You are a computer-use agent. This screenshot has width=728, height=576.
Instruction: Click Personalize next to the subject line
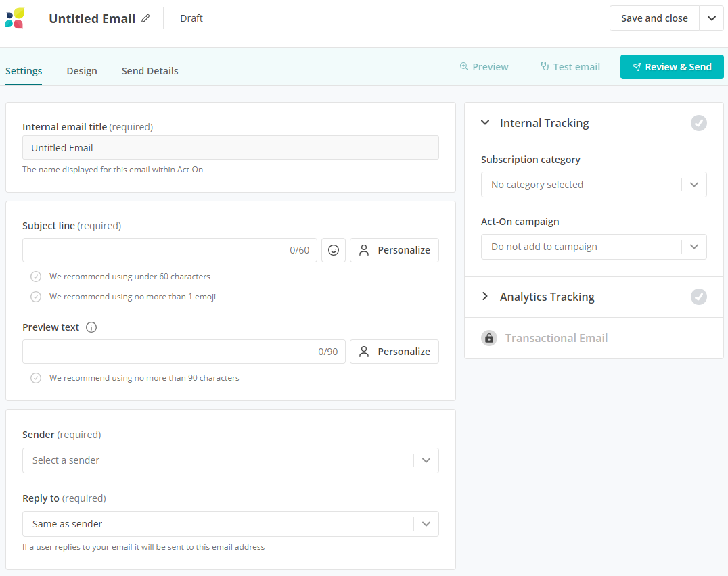coord(394,250)
